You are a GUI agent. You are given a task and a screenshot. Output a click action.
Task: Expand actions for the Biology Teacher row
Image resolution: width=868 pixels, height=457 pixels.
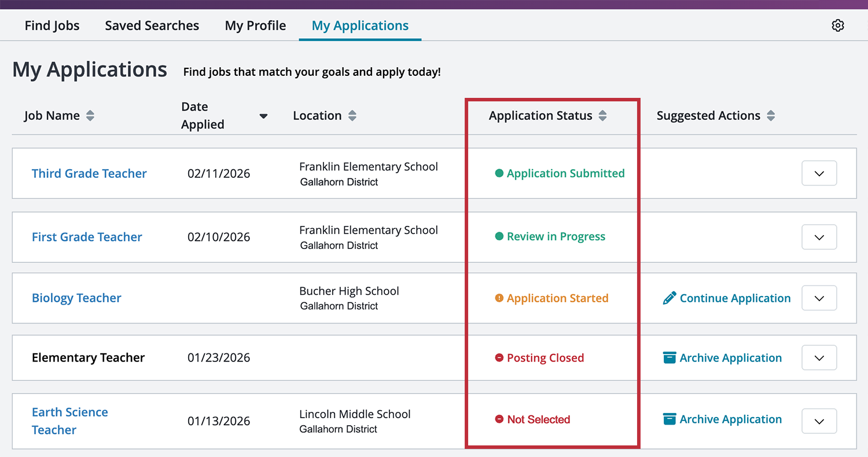(819, 298)
